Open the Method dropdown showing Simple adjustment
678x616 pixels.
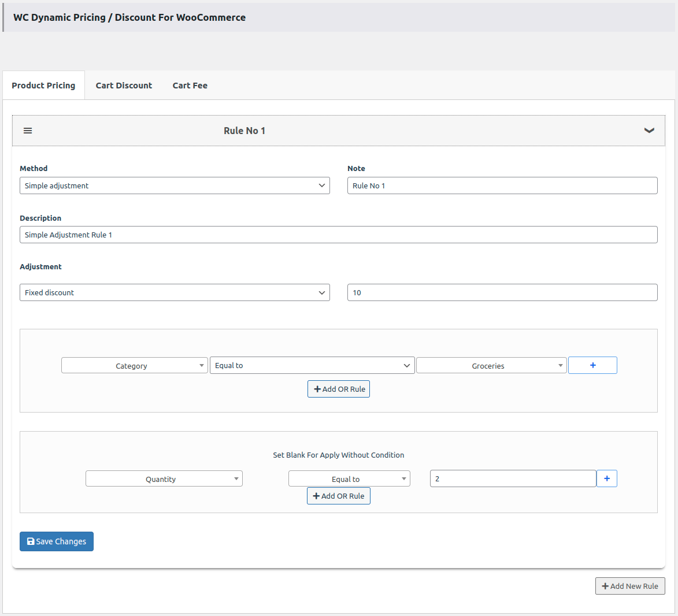point(175,185)
